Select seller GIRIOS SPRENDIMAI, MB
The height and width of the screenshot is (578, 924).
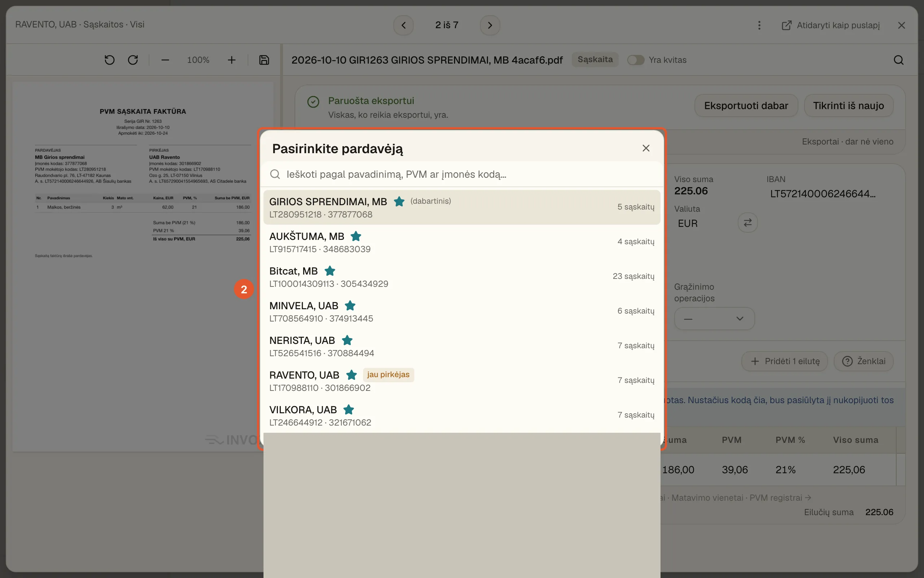(x=462, y=207)
